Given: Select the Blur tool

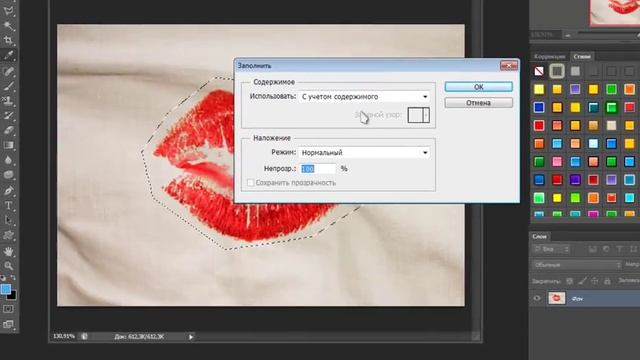Looking at the screenshot, I should (x=8, y=160).
